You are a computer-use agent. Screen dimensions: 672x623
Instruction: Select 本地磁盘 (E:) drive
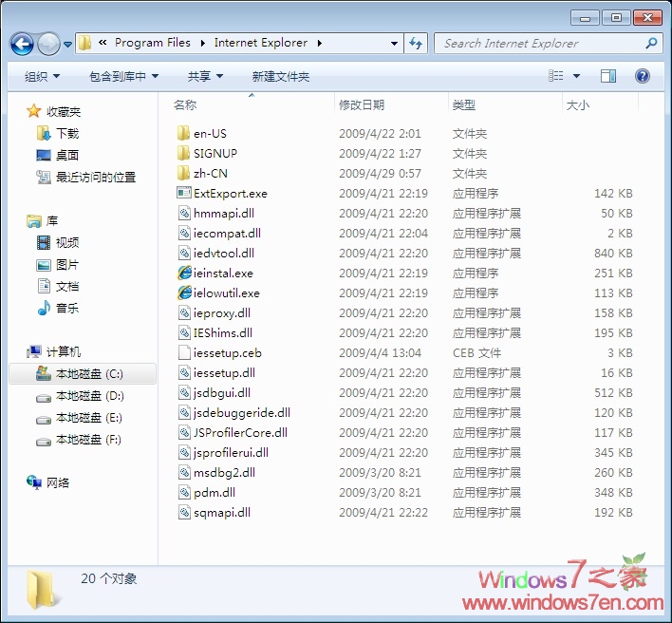click(88, 418)
